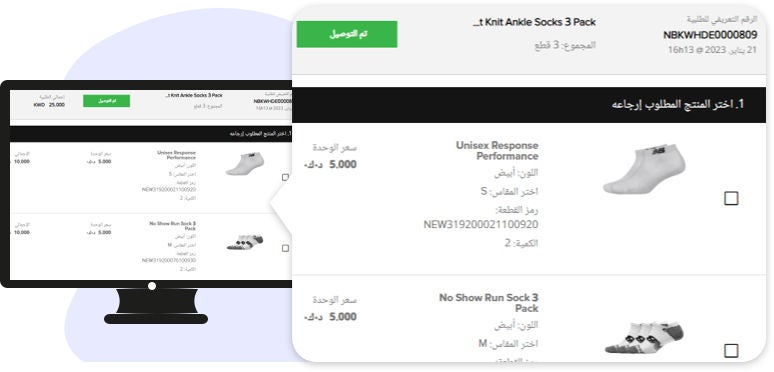The width and height of the screenshot is (774, 372).
Task: Click the small black step header on the monitor
Action: [x=151, y=134]
